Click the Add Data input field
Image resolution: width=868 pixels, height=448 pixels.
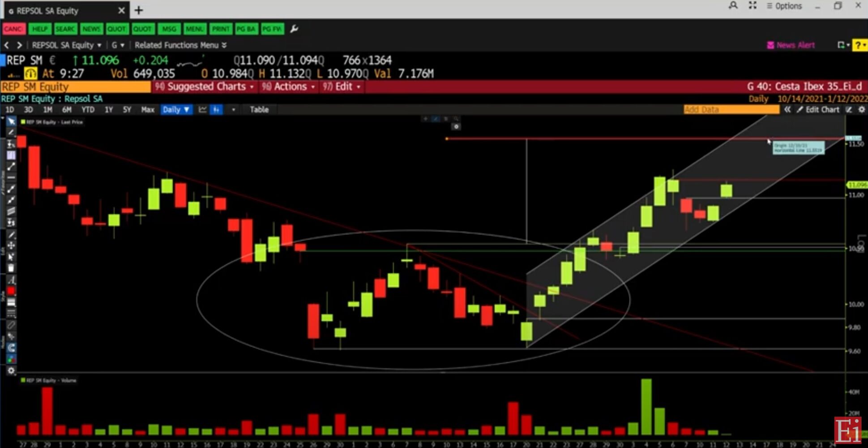click(x=731, y=110)
